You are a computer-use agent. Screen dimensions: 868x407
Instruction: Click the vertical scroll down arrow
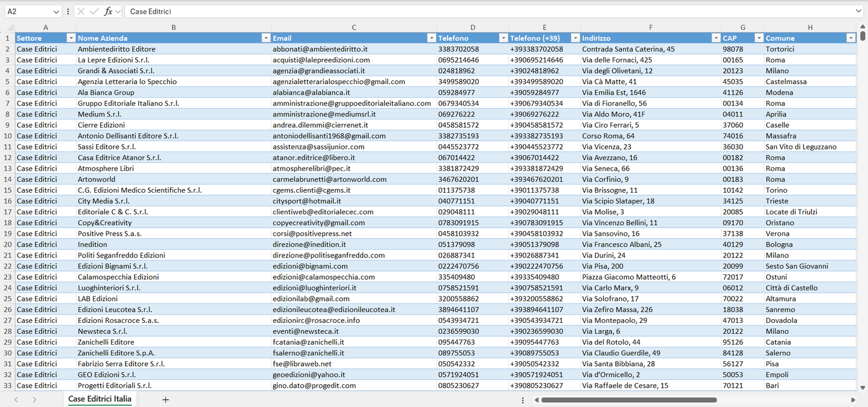[863, 388]
